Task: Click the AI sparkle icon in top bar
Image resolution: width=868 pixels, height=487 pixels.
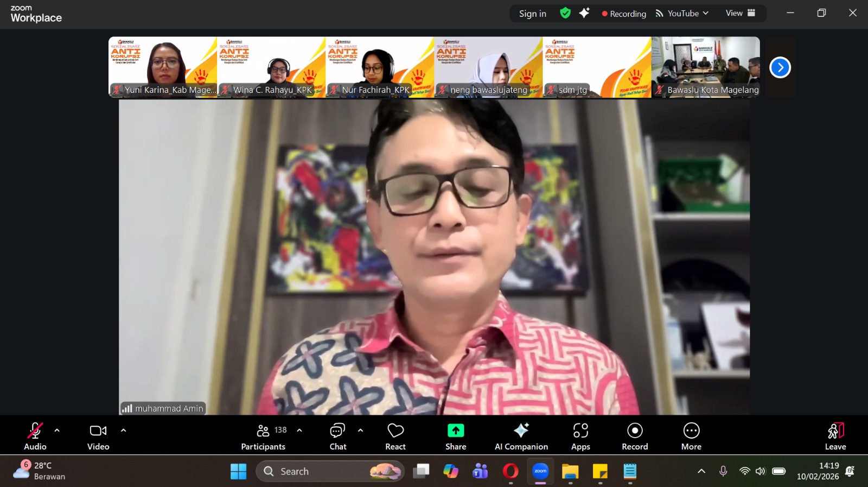Action: [584, 13]
